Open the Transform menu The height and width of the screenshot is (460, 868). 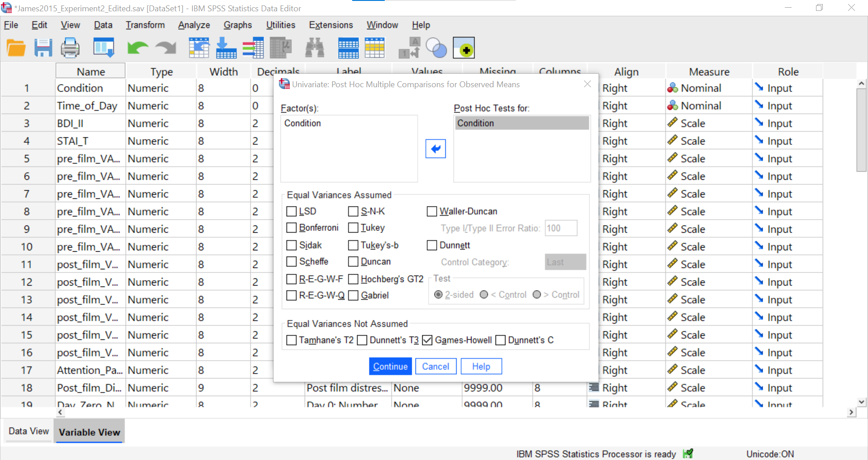tap(145, 25)
